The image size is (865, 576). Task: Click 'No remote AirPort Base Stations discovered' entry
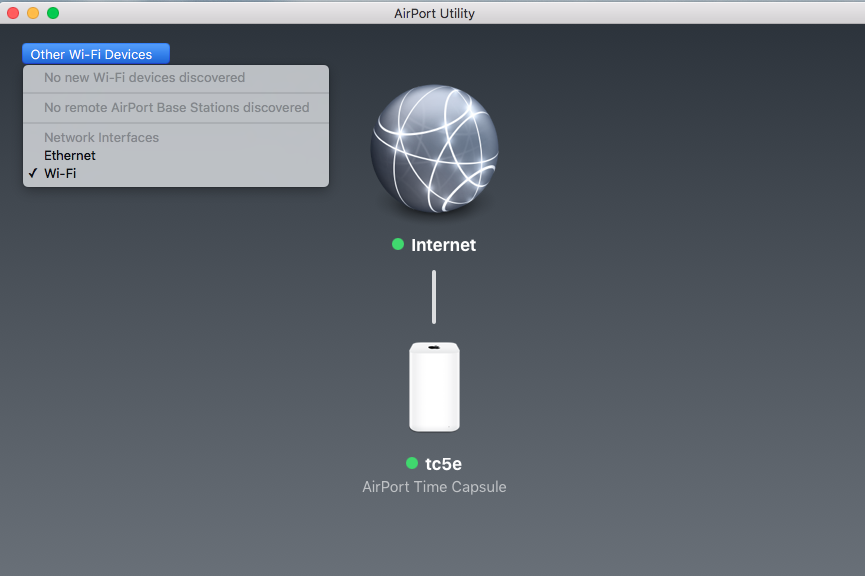tap(175, 108)
